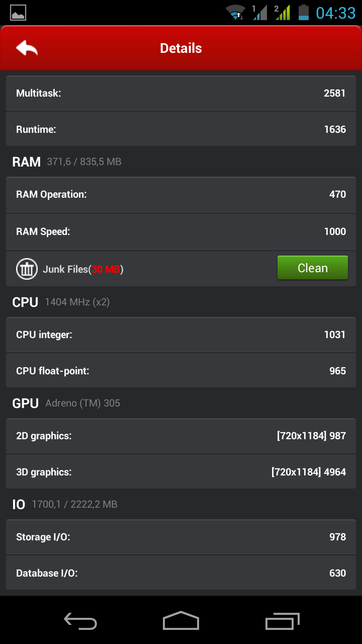Tap the picture notification icon in status bar
The height and width of the screenshot is (644, 362).
point(18,13)
